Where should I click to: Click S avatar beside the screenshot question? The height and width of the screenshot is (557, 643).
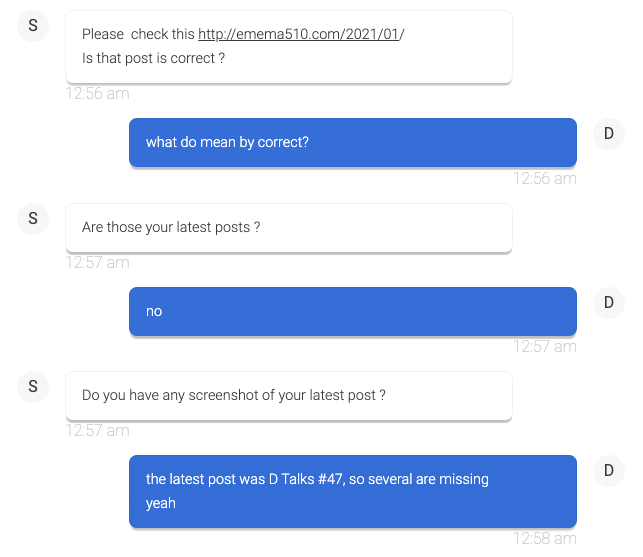(x=33, y=387)
